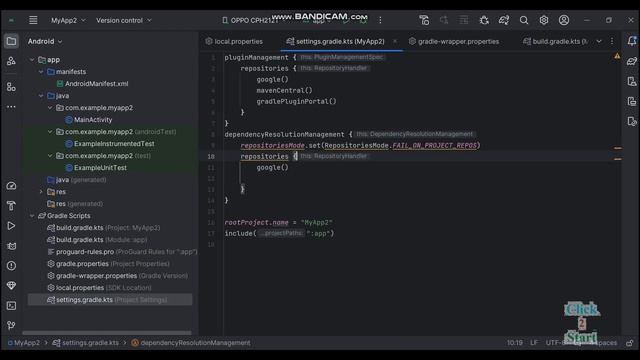Switch to gradle-wrapper.properties tab

click(x=453, y=41)
